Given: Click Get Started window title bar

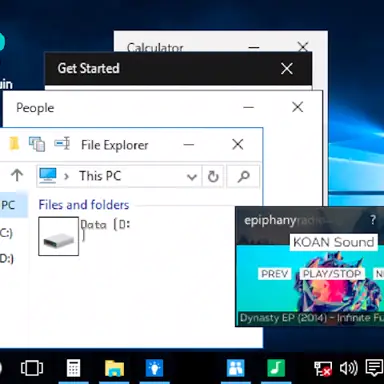Looking at the screenshot, I should coord(178,68).
